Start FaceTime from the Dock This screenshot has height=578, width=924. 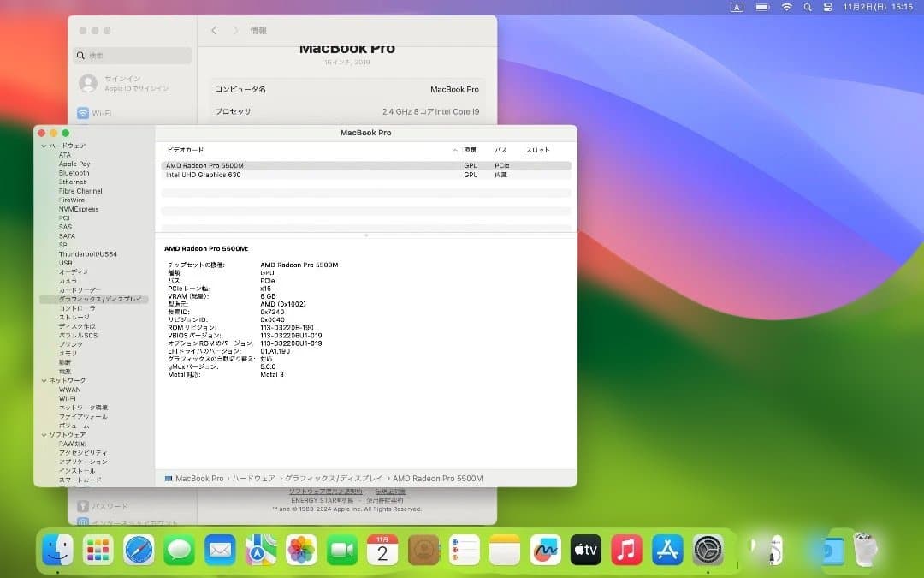tap(341, 551)
